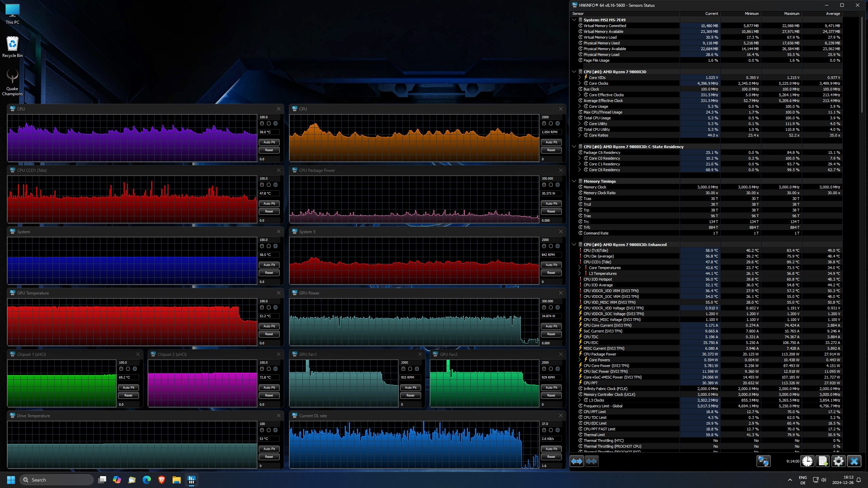The height and width of the screenshot is (488, 868).
Task: Open File Explorer folder icon on taskbar
Action: point(176,480)
